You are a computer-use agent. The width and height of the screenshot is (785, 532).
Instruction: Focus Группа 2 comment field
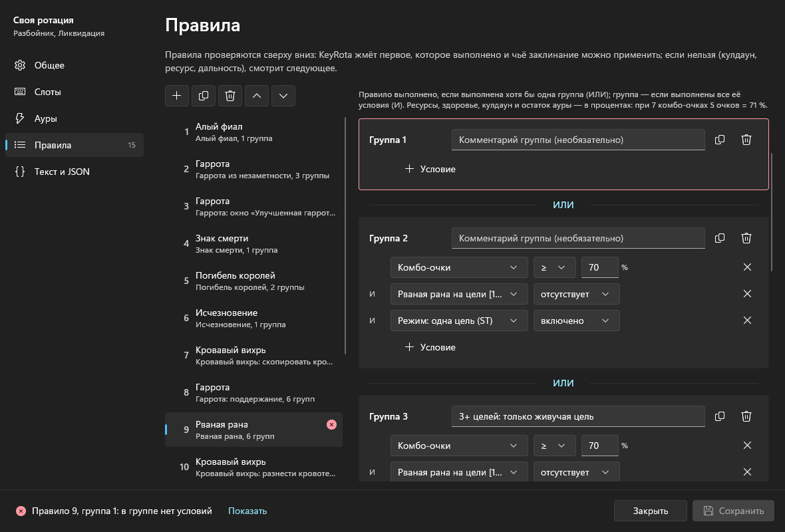(578, 238)
